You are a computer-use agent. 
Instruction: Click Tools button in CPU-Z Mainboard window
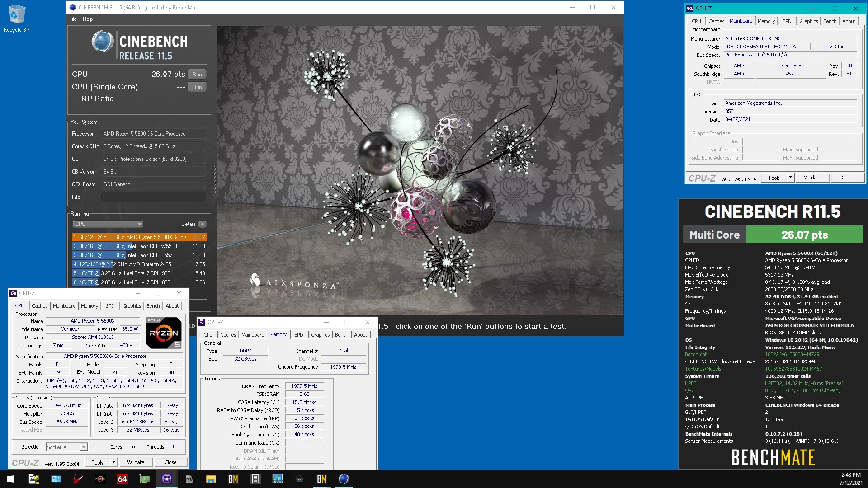(x=774, y=178)
